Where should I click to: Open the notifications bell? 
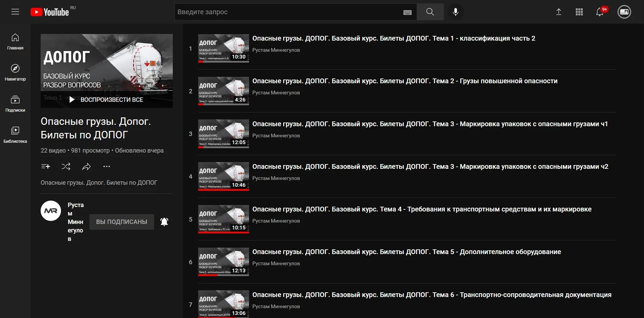click(x=600, y=12)
